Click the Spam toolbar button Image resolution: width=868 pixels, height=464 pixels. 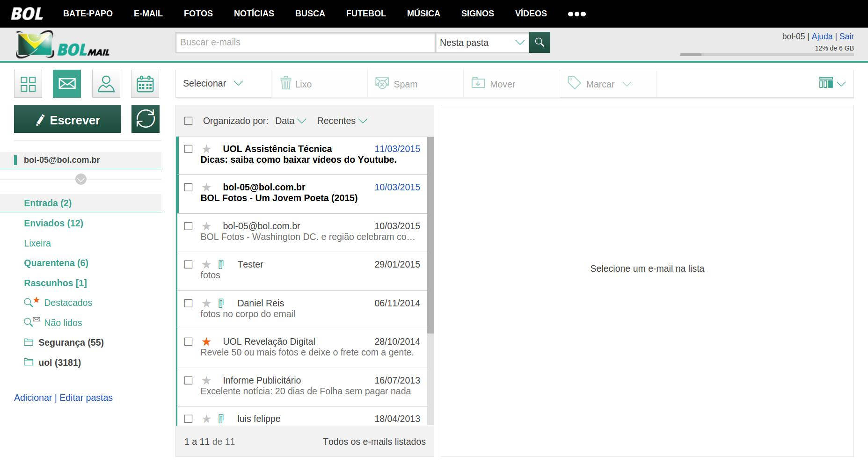(416, 84)
